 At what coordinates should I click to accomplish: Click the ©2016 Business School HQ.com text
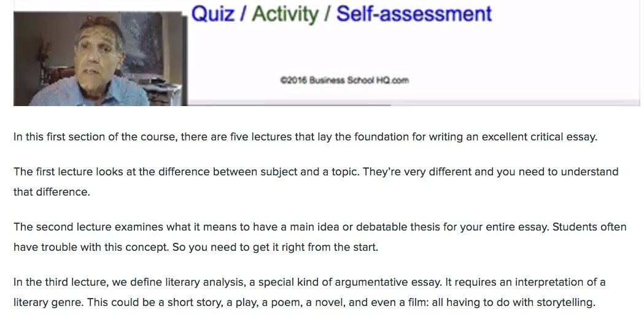344,80
